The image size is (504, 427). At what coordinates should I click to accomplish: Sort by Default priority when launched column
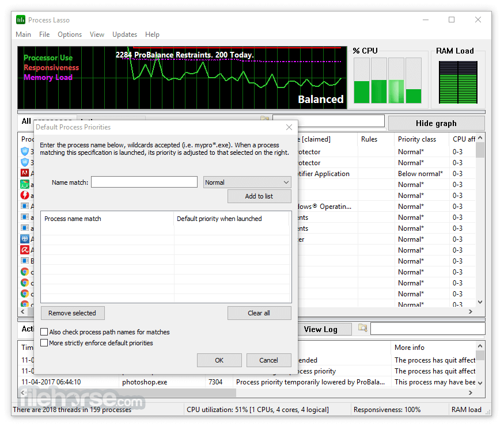231,219
